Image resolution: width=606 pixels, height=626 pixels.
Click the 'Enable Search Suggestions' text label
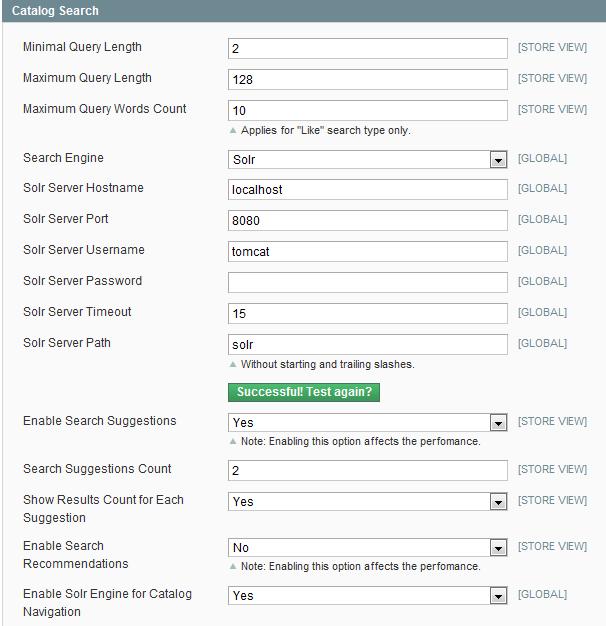[x=99, y=421]
